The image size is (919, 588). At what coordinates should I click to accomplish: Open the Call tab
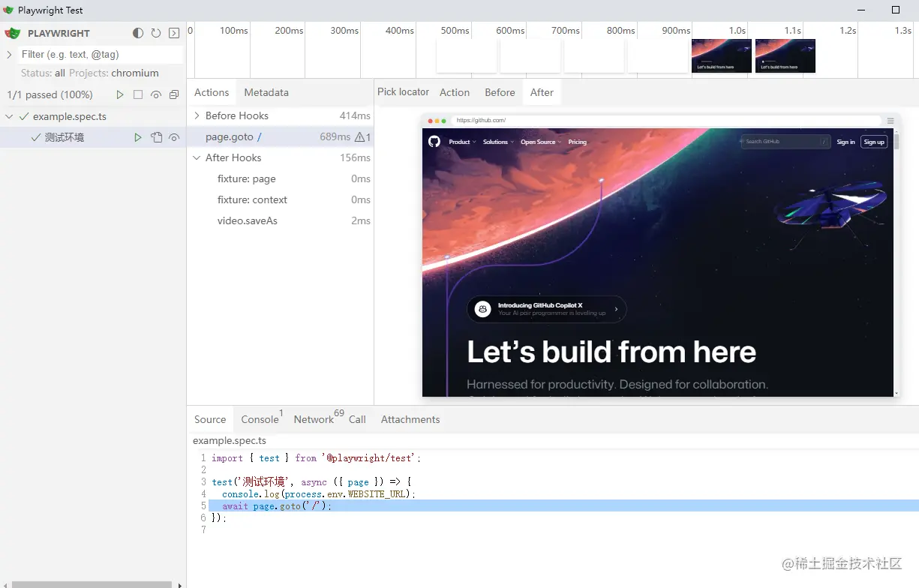coord(357,419)
